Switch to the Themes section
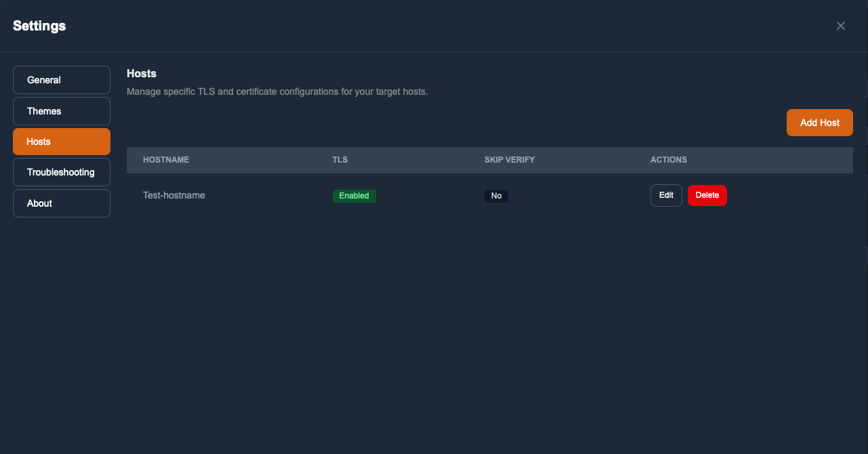 [61, 110]
